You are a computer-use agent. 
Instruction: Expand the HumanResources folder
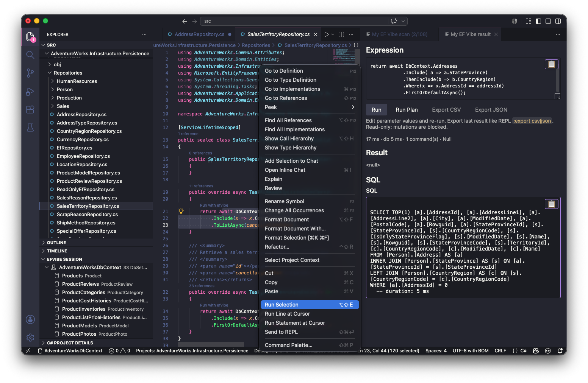pos(96,81)
